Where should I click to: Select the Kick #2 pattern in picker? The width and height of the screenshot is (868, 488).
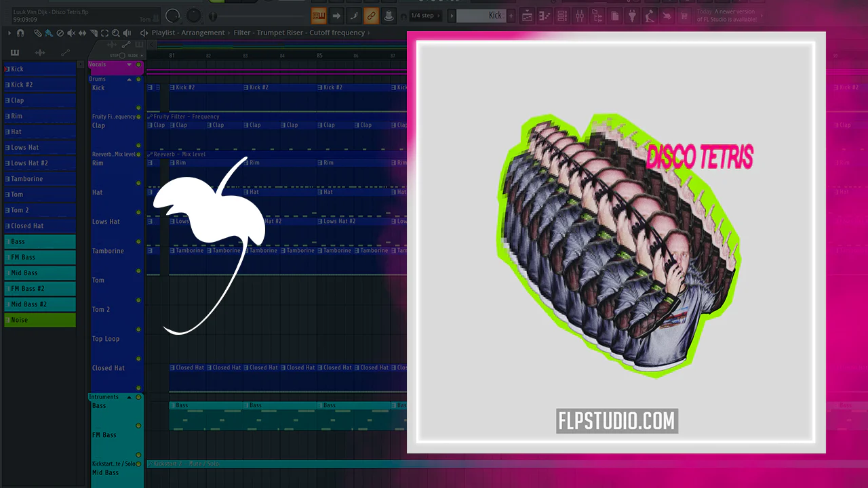(x=40, y=85)
